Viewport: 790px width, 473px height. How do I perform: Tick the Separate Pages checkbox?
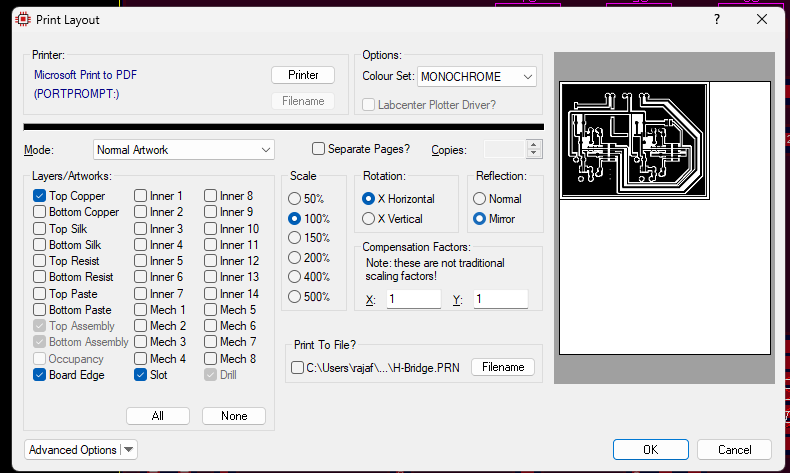tap(318, 149)
